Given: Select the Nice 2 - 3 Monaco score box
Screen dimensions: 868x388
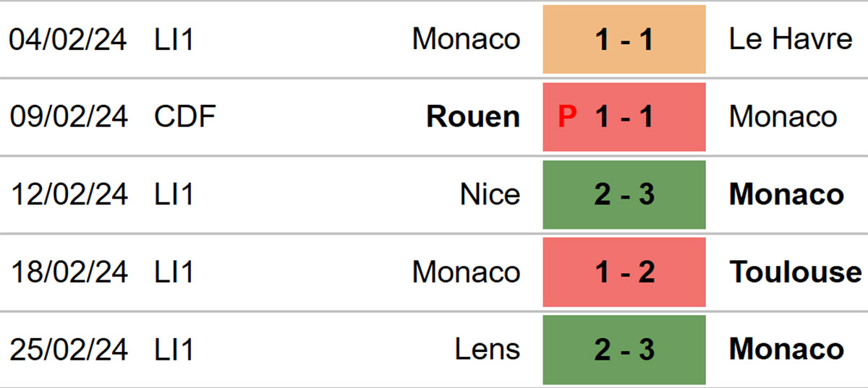Looking at the screenshot, I should [624, 194].
